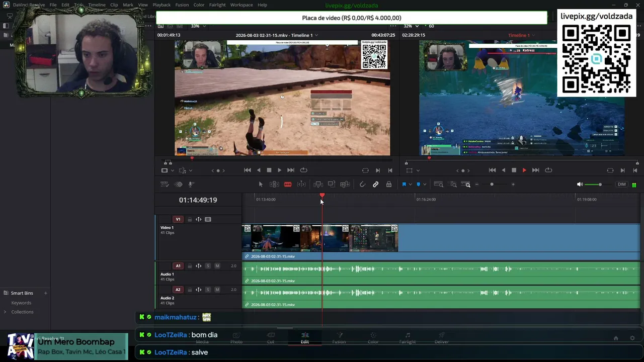
Task: Add a blue marker on the timeline
Action: (x=418, y=185)
